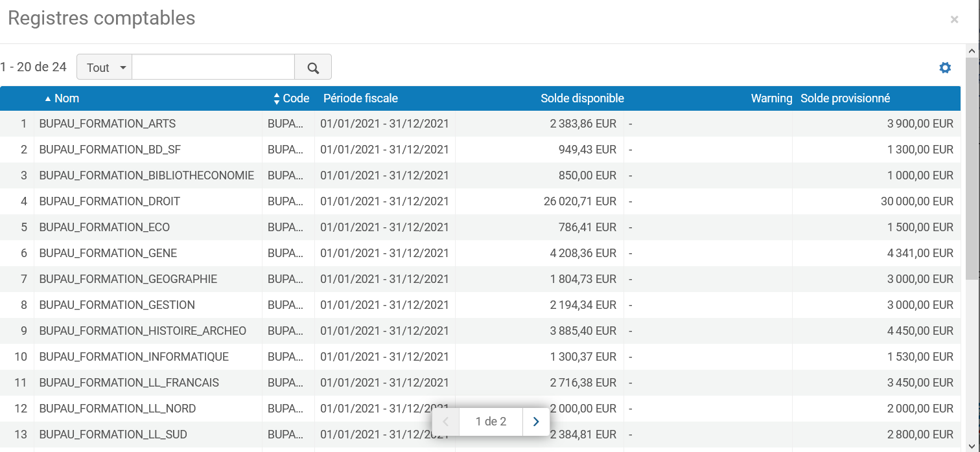Click the Warning column header
This screenshot has height=452, width=980.
click(771, 98)
